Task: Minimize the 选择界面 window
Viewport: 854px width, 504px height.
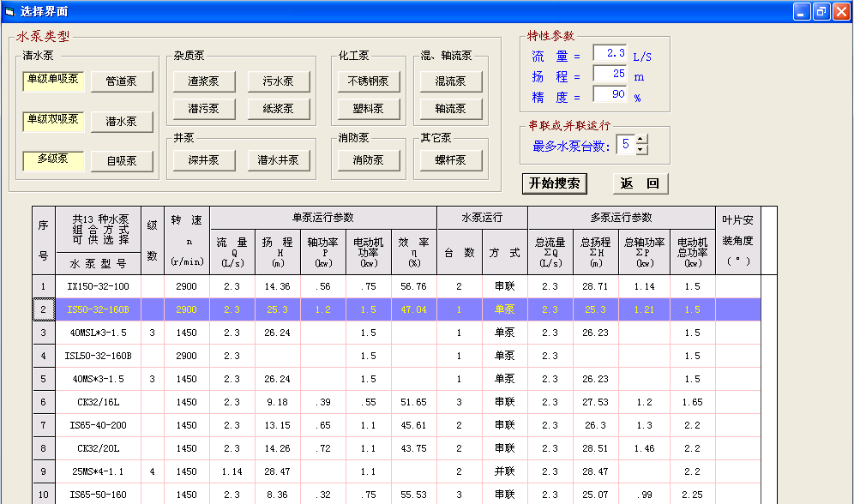Action: coord(801,11)
